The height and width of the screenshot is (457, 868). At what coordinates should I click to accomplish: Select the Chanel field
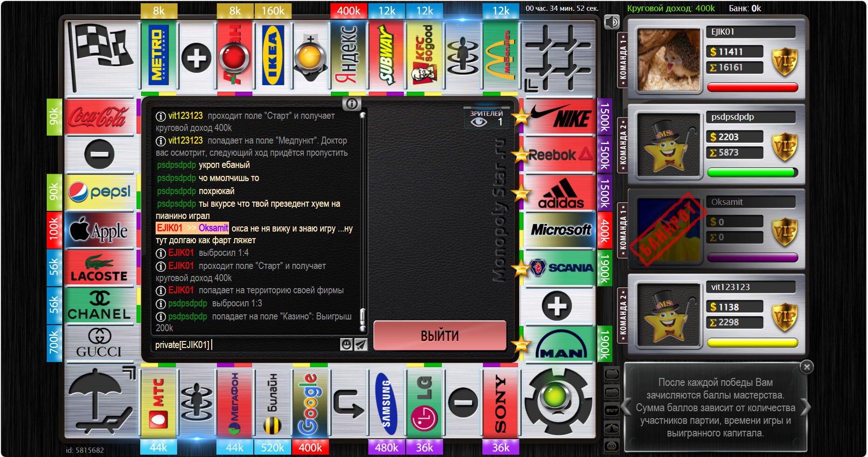point(100,306)
